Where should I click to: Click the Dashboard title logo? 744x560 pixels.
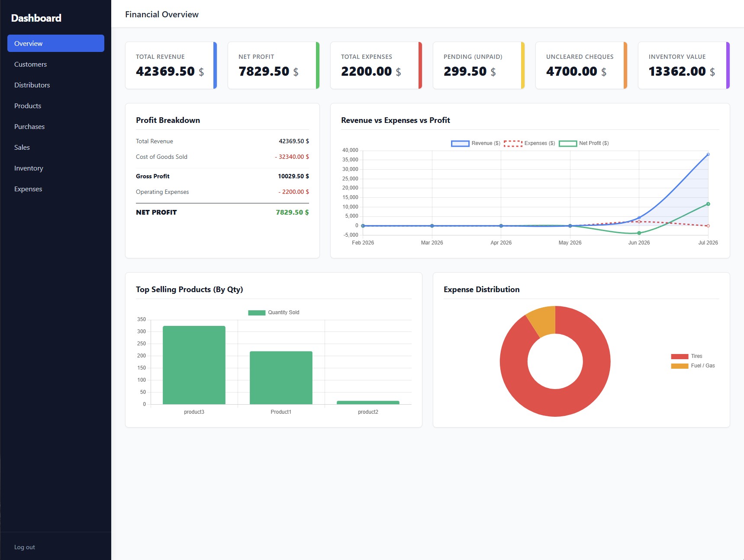36,18
